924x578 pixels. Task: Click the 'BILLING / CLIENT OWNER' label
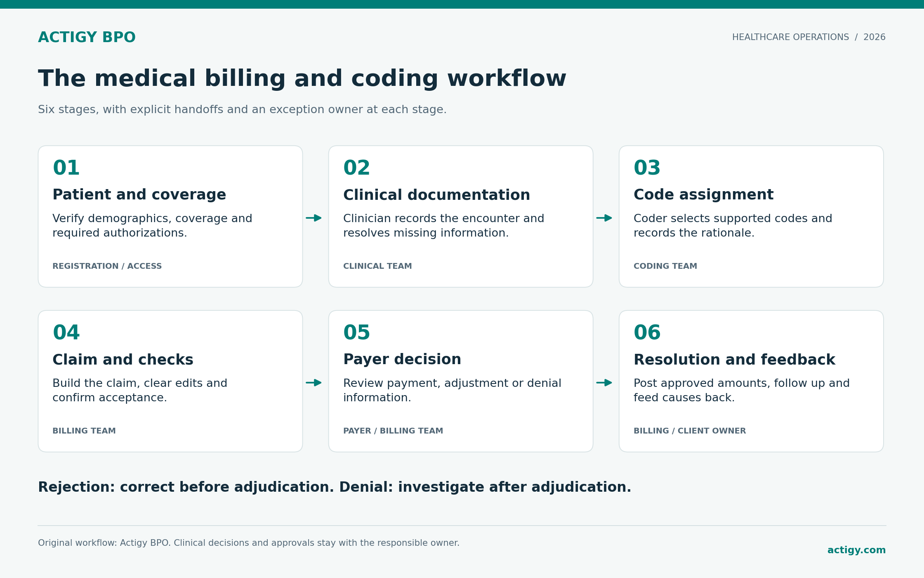pyautogui.click(x=690, y=431)
